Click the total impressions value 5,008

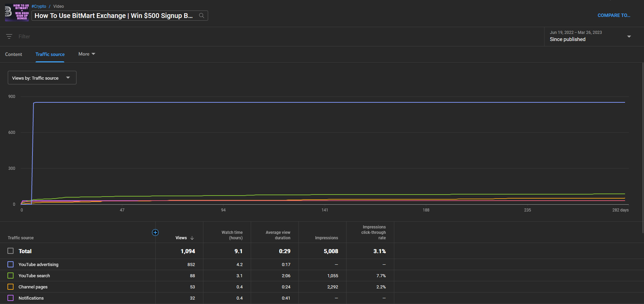coord(331,251)
